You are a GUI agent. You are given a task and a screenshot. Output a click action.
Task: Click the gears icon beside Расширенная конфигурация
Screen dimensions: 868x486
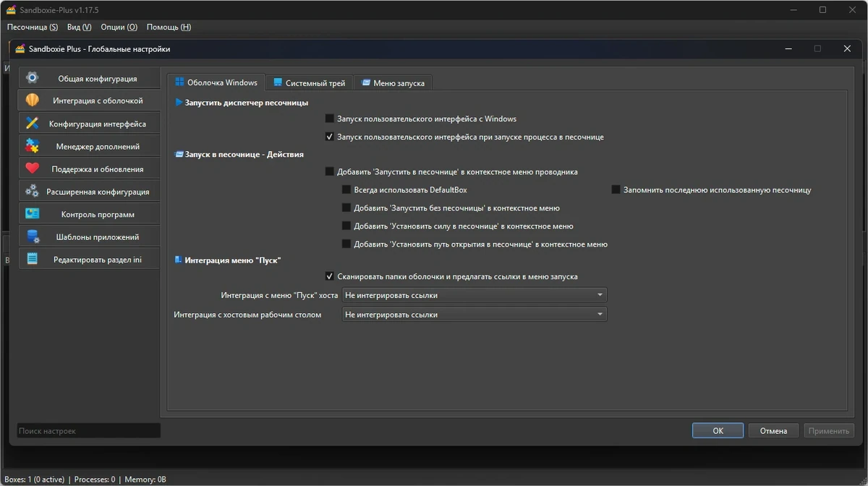click(32, 192)
